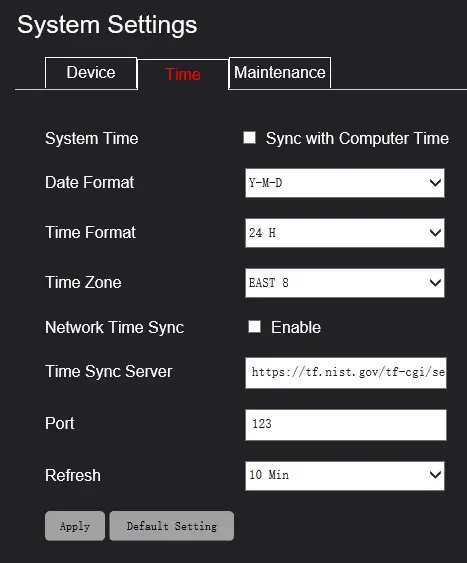
Task: Focus the Port input field
Action: pyautogui.click(x=346, y=425)
